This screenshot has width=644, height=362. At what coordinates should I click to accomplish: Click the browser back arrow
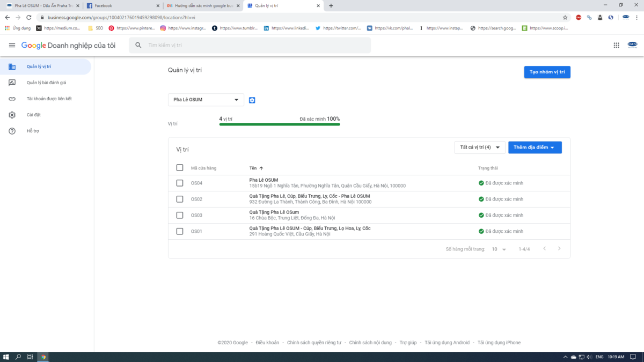tap(7, 17)
